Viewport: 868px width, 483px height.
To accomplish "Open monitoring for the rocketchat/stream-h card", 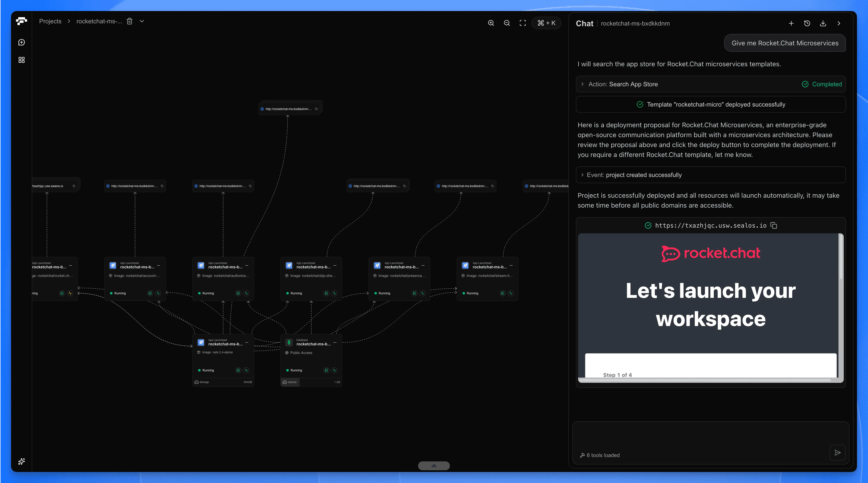I will 510,293.
